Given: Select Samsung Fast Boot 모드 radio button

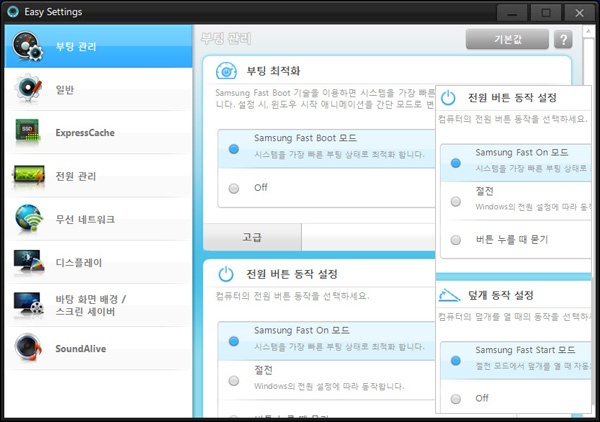Looking at the screenshot, I should (234, 149).
